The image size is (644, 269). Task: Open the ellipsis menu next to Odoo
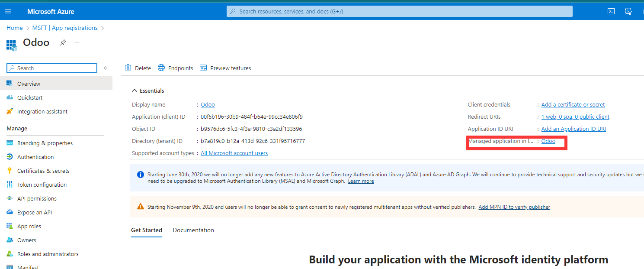(77, 42)
